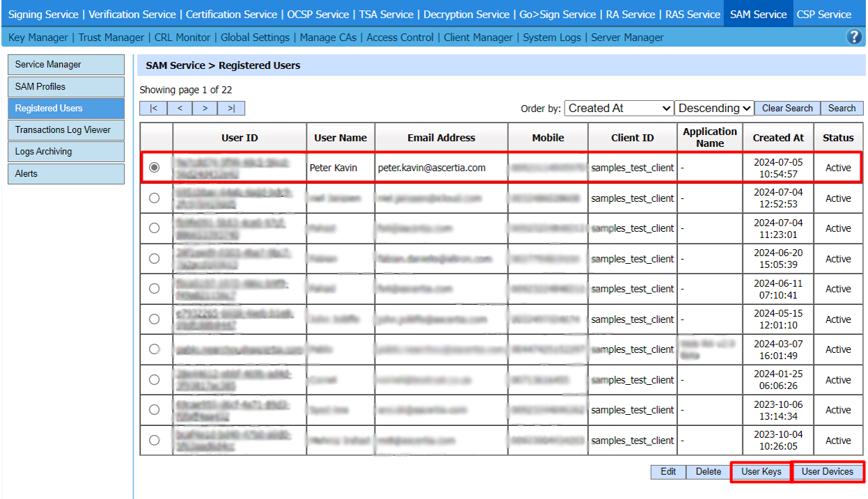Select the user created 2023-10-04 10:26:05
This screenshot has height=499, width=868.
click(x=155, y=441)
